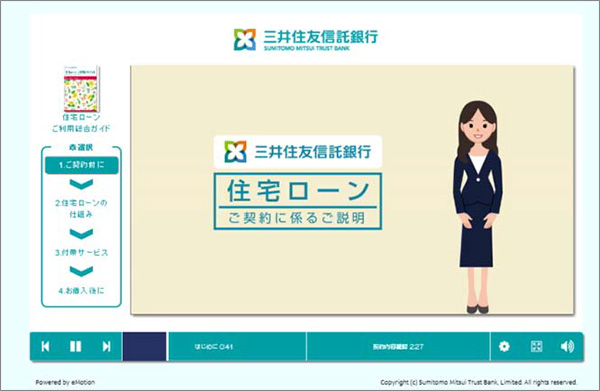The image size is (600, 391).
Task: Mute the speaker volume
Action: tap(567, 347)
